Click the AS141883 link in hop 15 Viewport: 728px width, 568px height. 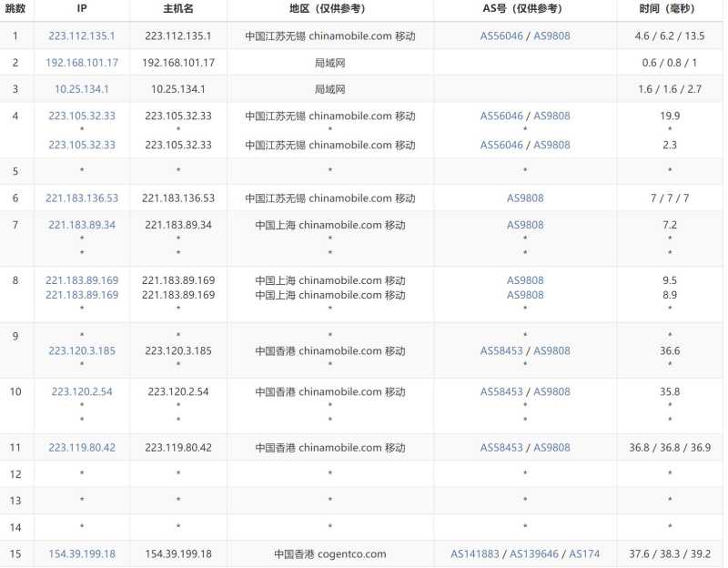click(x=477, y=554)
